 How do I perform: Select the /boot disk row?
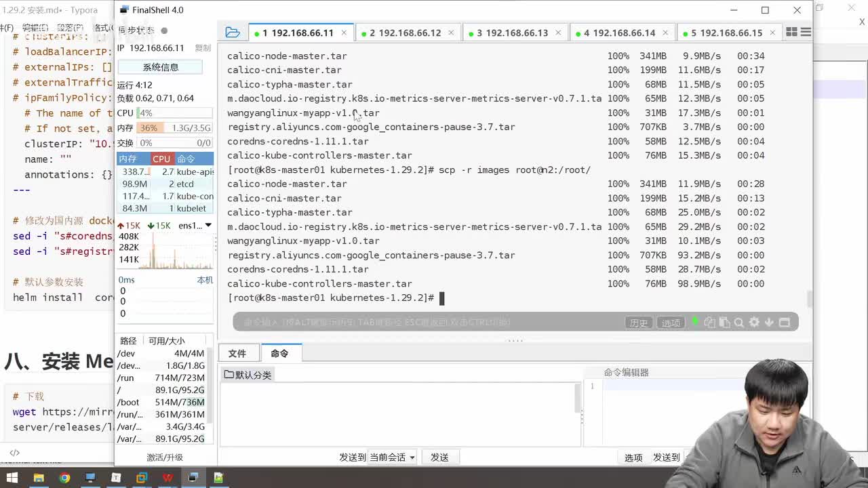161,402
